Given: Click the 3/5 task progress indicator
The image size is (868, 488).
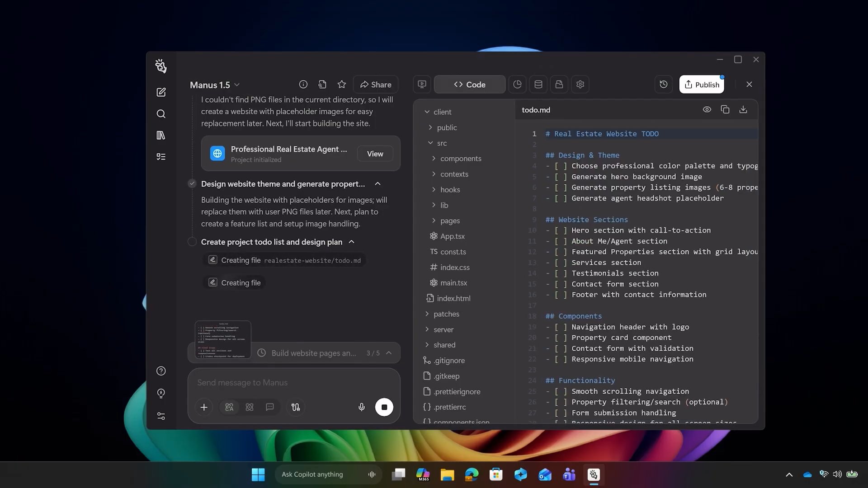Looking at the screenshot, I should point(373,353).
